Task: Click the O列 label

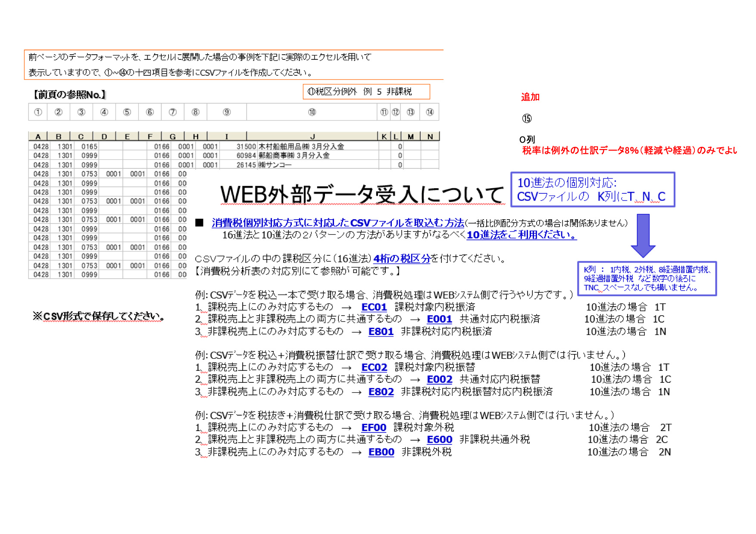Action: [527, 140]
